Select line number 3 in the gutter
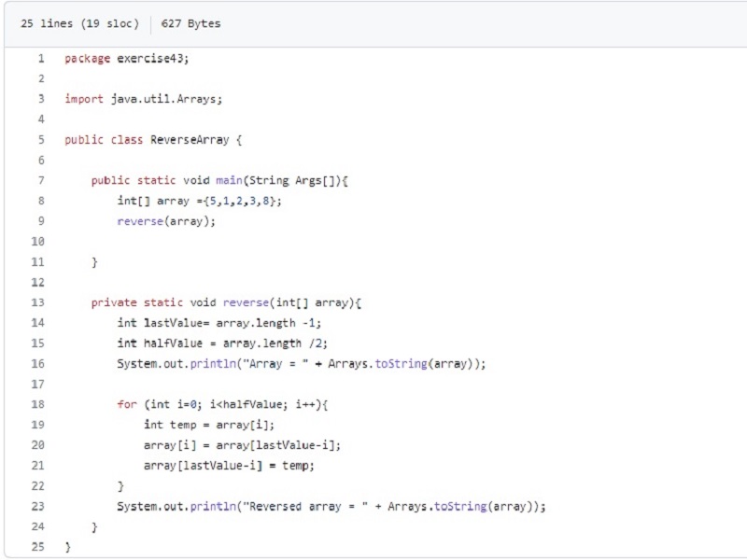Image resolution: width=747 pixels, height=560 pixels. tap(40, 99)
